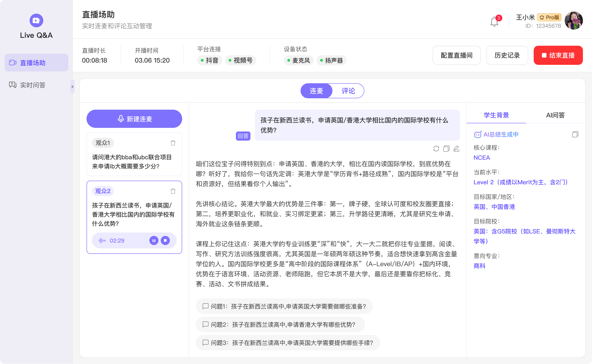Open 实时问答 in the sidebar
The image size is (592, 364).
33,85
